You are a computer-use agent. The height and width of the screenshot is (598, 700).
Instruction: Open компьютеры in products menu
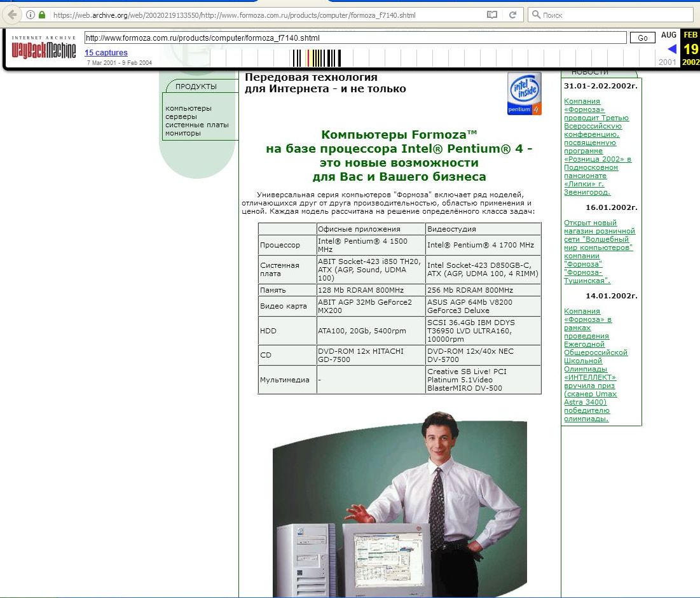[x=188, y=108]
